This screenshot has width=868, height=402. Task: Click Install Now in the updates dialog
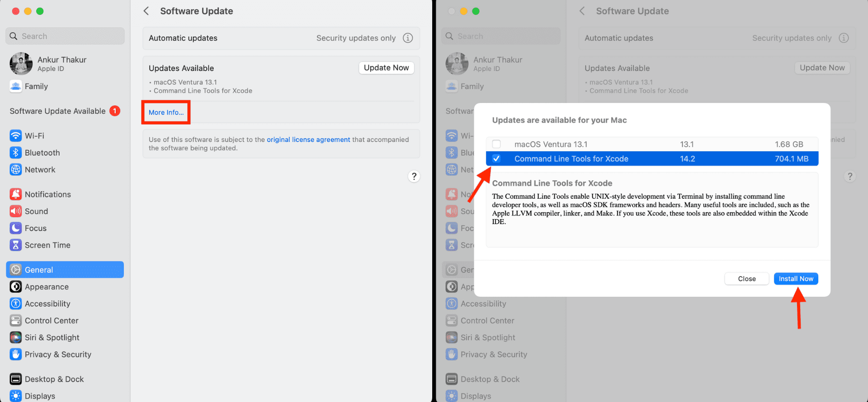pyautogui.click(x=796, y=279)
